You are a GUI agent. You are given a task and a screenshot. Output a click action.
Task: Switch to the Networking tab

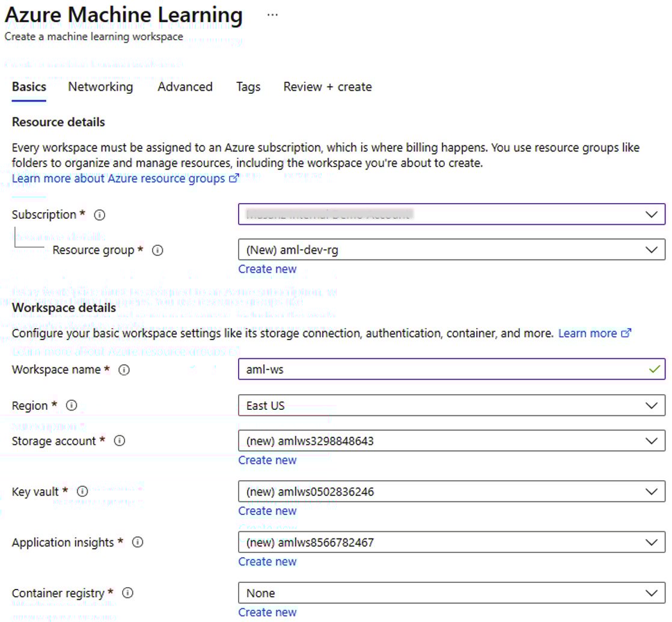coord(101,87)
